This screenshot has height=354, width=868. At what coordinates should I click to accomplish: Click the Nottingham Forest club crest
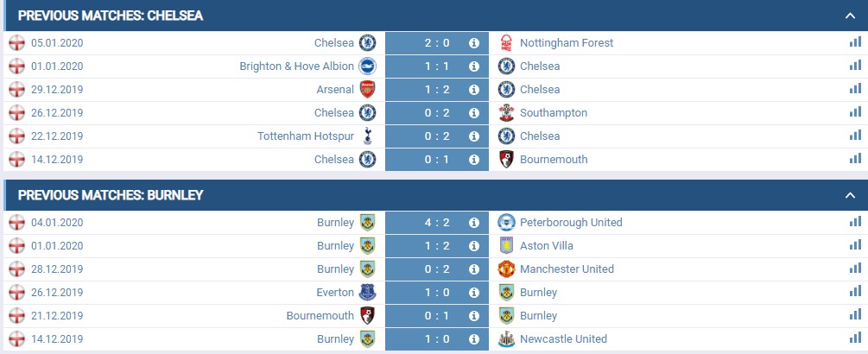(506, 42)
